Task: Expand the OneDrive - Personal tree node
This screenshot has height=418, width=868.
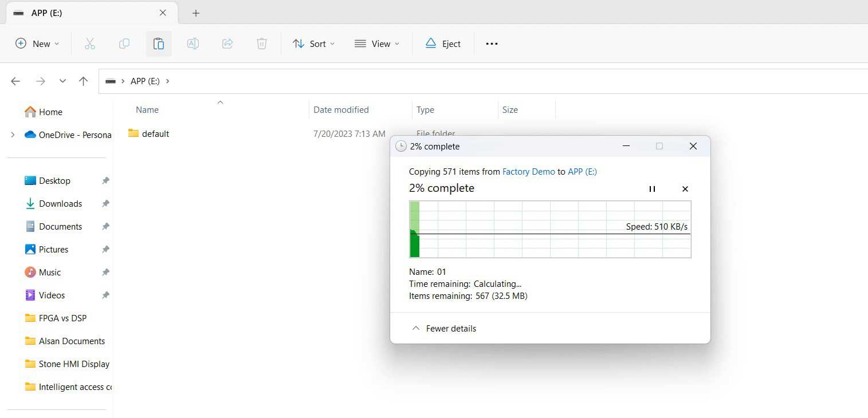Action: click(x=13, y=135)
